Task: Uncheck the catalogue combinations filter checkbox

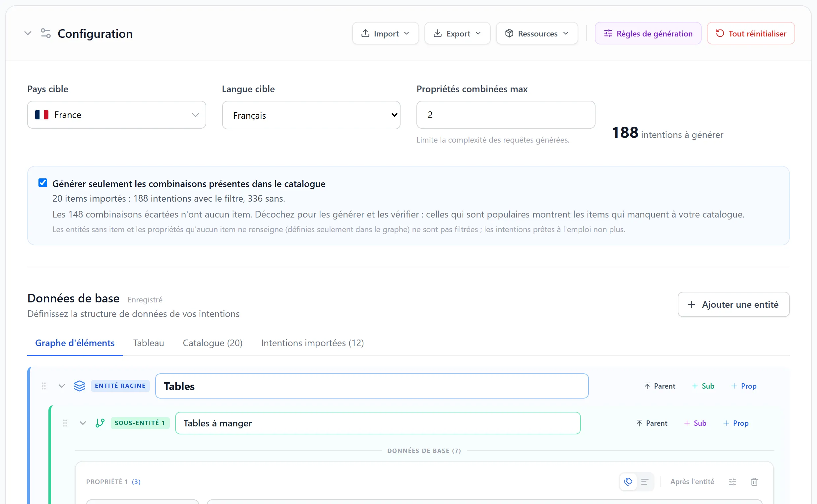Action: point(43,183)
